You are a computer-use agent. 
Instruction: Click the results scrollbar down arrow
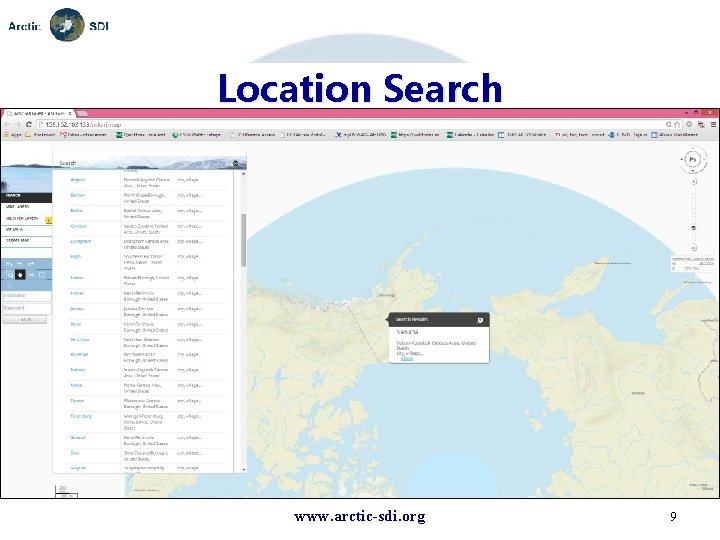point(243,469)
